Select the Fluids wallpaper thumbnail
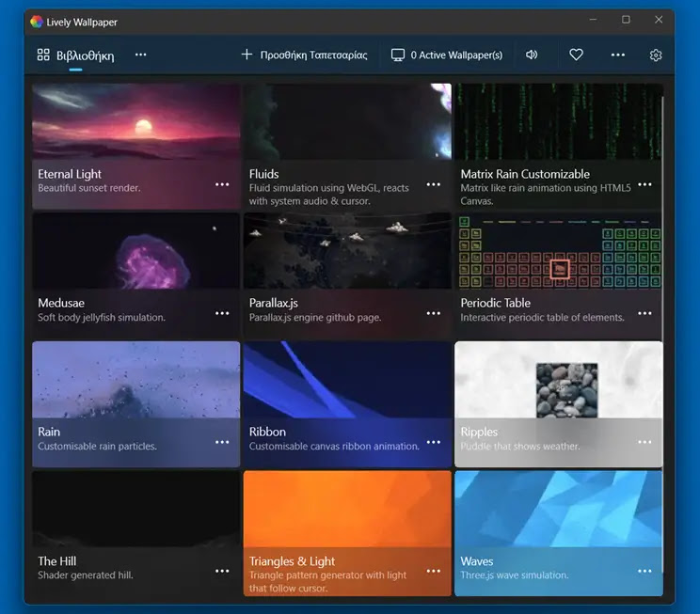Image resolution: width=700 pixels, height=614 pixels. pyautogui.click(x=347, y=121)
